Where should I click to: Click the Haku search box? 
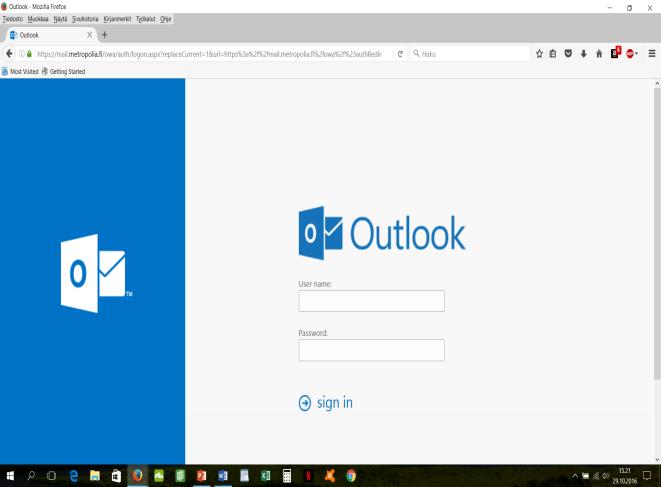(x=470, y=54)
